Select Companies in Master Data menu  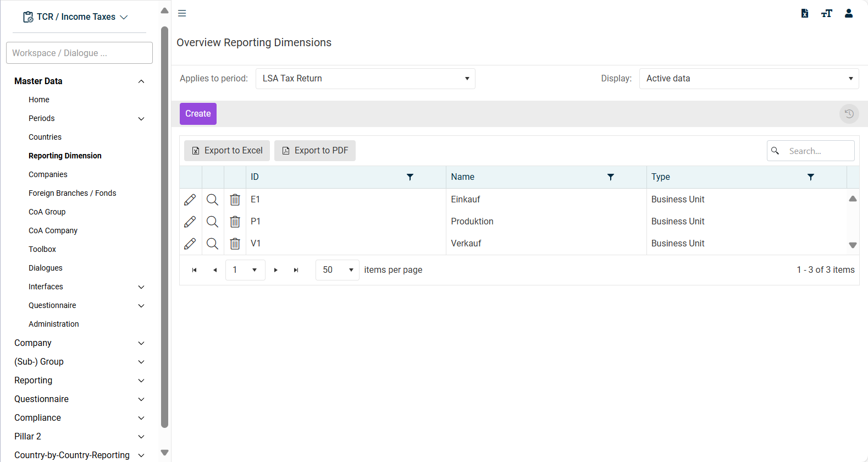[x=48, y=174]
